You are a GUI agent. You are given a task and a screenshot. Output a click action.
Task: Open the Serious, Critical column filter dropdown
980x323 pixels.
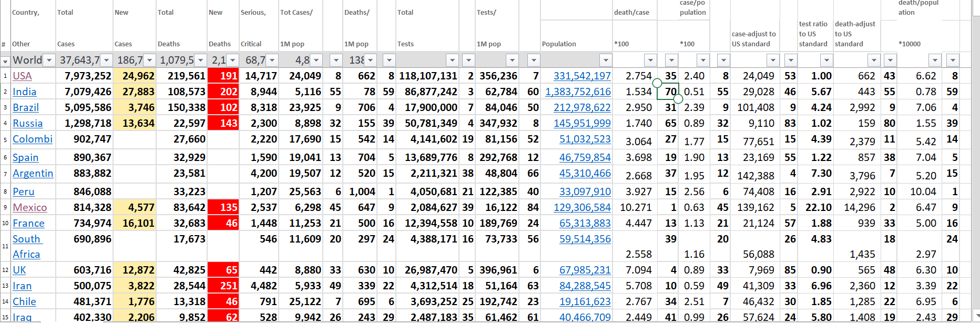[271, 60]
